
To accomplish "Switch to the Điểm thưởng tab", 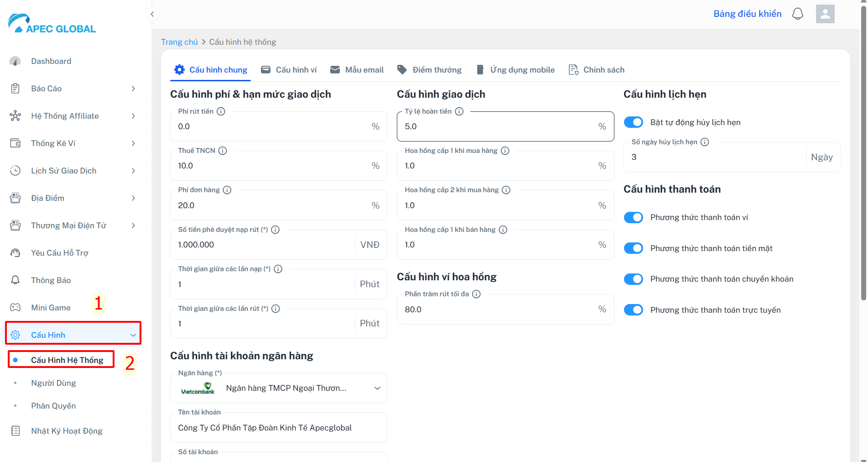I will [429, 70].
